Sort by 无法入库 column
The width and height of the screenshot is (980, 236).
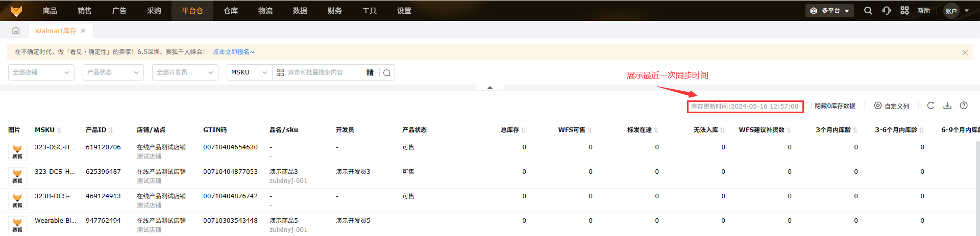click(723, 130)
